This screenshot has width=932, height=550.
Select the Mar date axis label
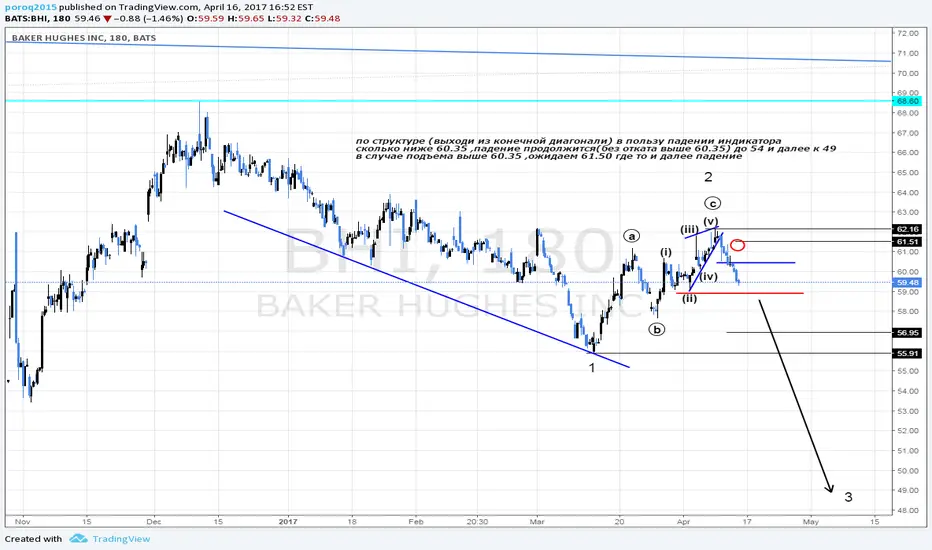coord(537,521)
